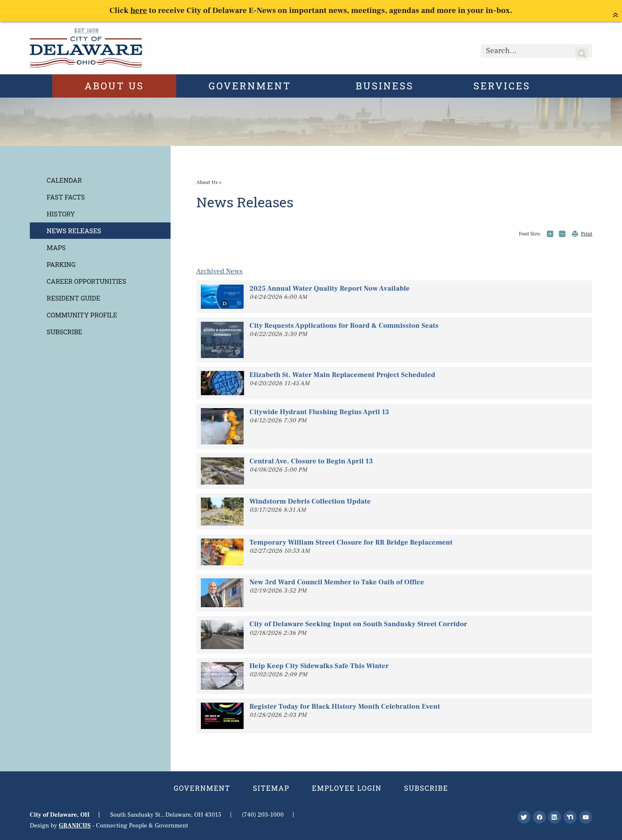This screenshot has width=622, height=840.
Task: Open Windstorm Debris Collection Update article
Action: click(310, 501)
